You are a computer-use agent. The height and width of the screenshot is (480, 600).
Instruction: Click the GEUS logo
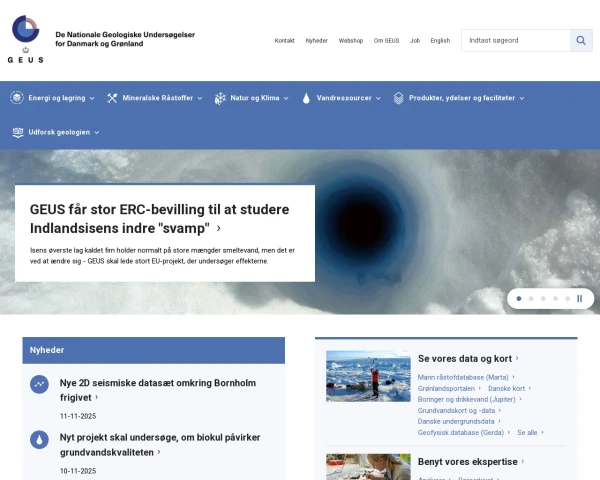point(25,39)
